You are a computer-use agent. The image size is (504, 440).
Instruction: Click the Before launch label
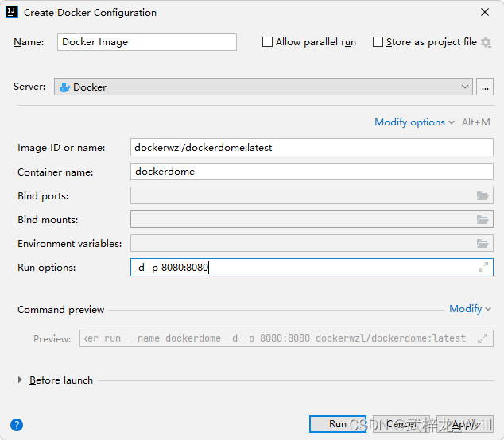[x=61, y=380]
